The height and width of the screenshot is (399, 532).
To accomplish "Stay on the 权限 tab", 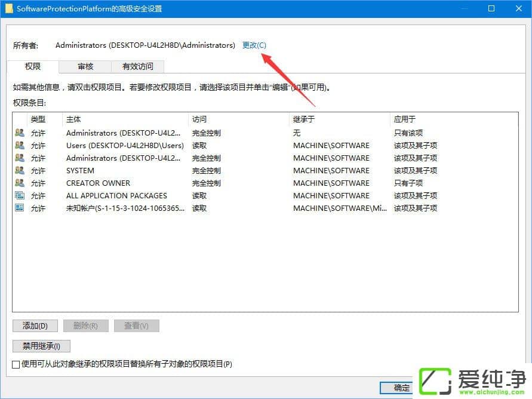I will pos(32,66).
